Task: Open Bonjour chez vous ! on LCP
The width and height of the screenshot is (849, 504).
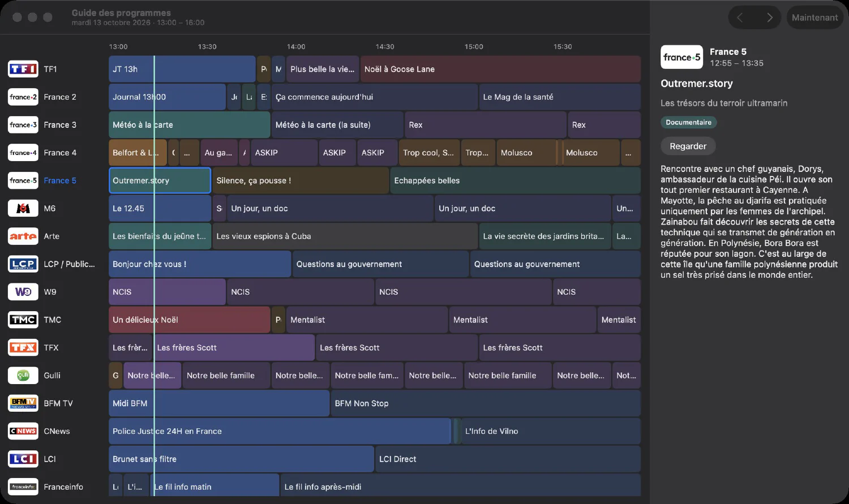Action: pos(200,264)
